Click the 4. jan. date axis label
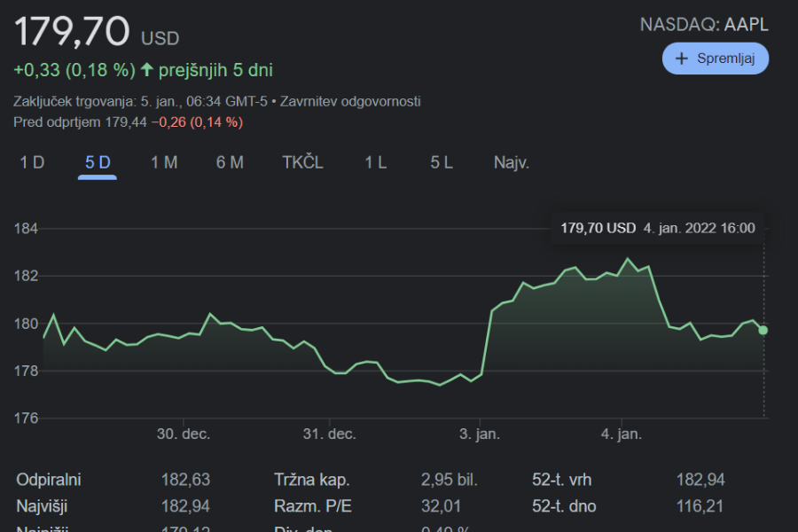 tap(621, 434)
